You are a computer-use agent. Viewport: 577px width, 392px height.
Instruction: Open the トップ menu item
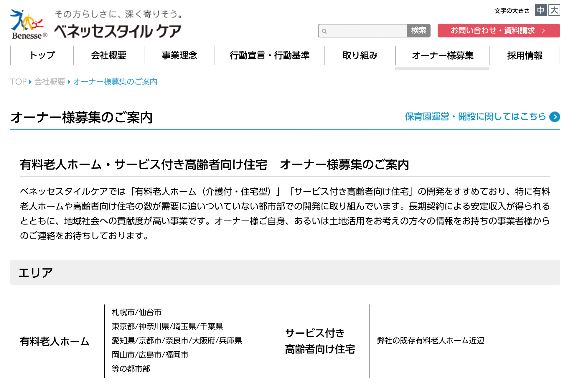pos(42,55)
